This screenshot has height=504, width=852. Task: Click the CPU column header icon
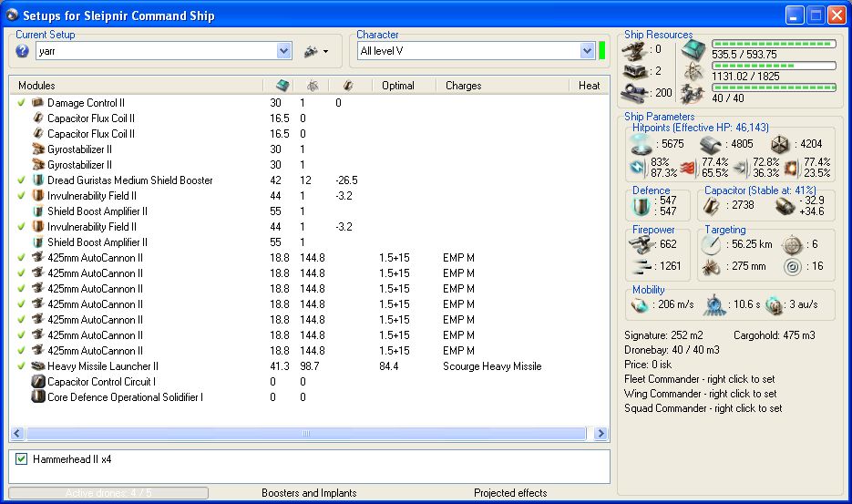coord(282,86)
